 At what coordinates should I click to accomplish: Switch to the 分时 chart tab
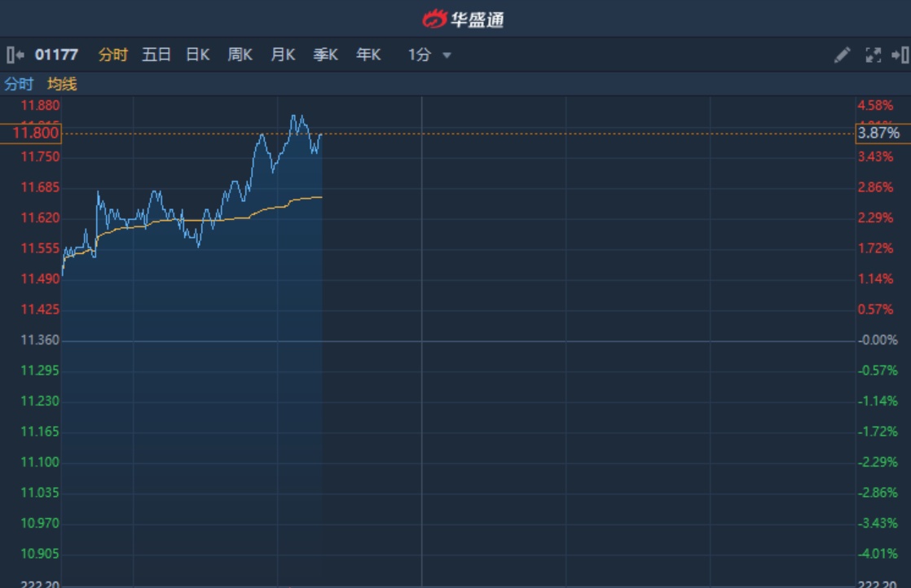coord(112,55)
